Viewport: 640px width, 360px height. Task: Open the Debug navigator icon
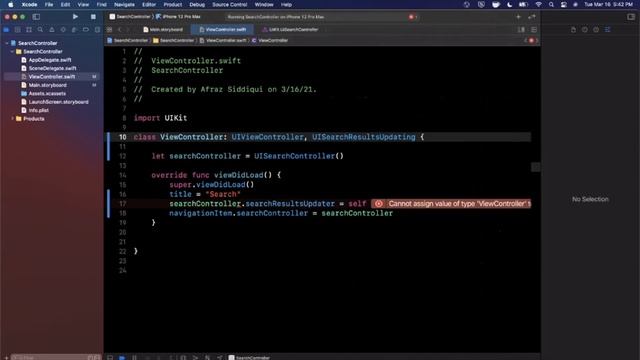coord(74,30)
